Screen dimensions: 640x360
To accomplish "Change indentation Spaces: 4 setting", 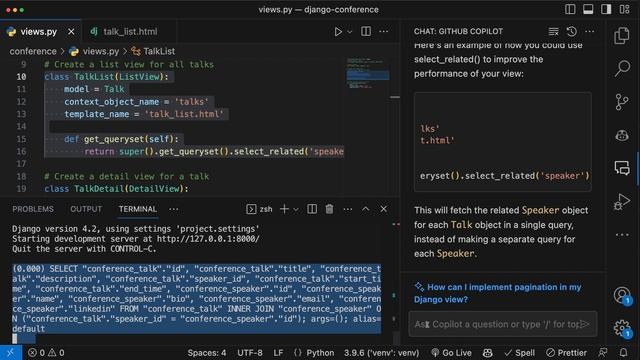I will (207, 353).
